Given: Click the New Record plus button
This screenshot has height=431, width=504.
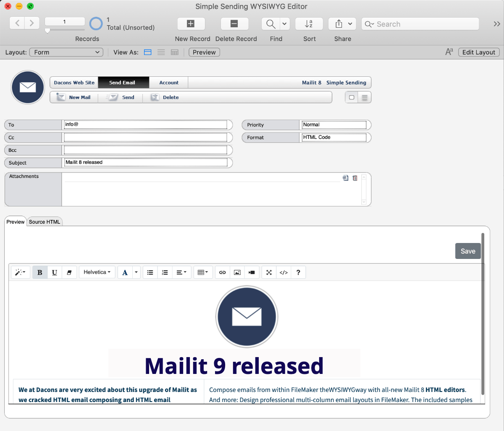Looking at the screenshot, I should [x=191, y=24].
